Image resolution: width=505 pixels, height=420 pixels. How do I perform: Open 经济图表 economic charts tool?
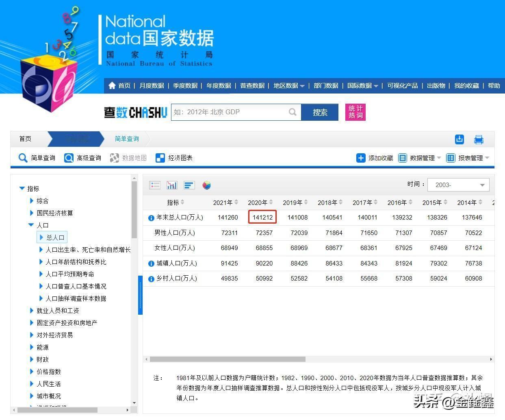click(174, 158)
